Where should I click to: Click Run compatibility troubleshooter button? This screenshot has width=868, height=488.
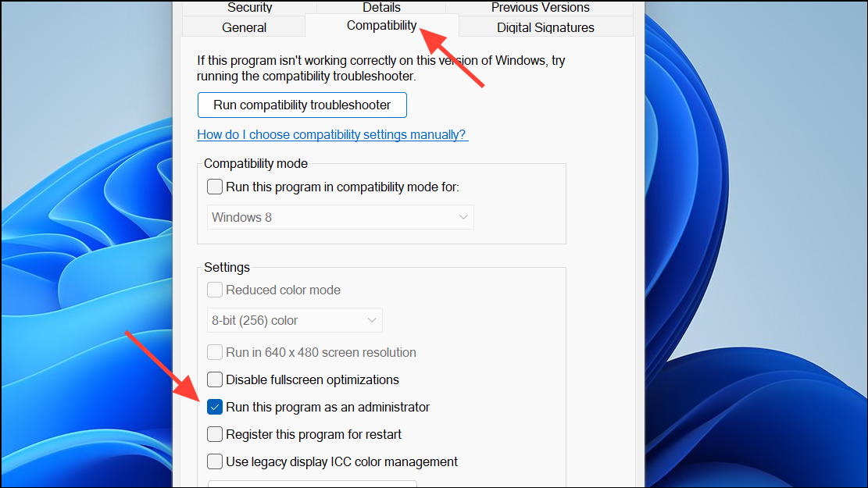(302, 105)
